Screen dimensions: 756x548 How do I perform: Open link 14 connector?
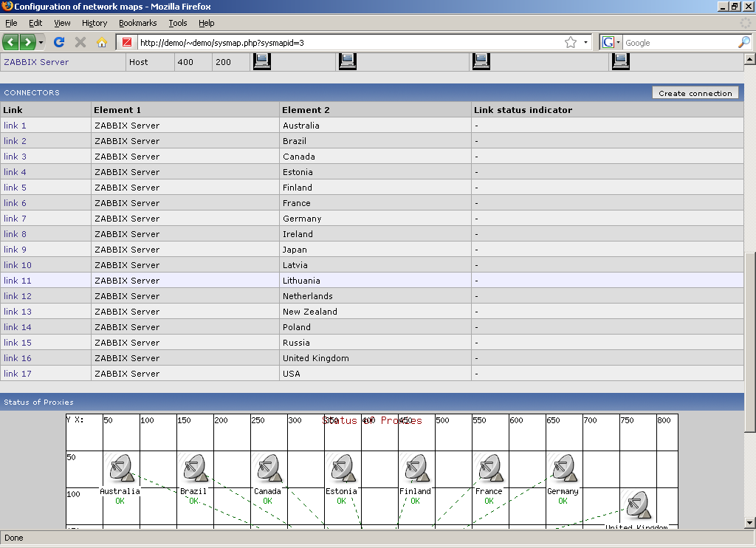click(x=18, y=327)
